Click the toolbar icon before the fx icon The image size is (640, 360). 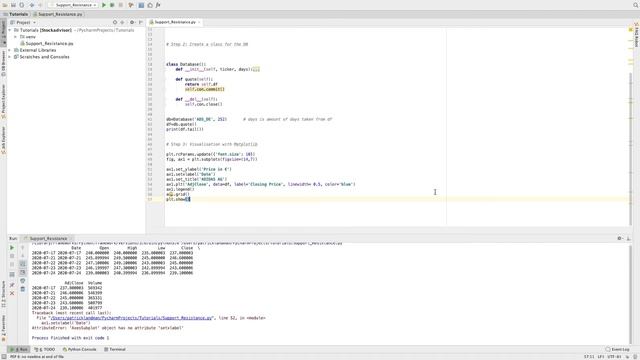[150, 5]
